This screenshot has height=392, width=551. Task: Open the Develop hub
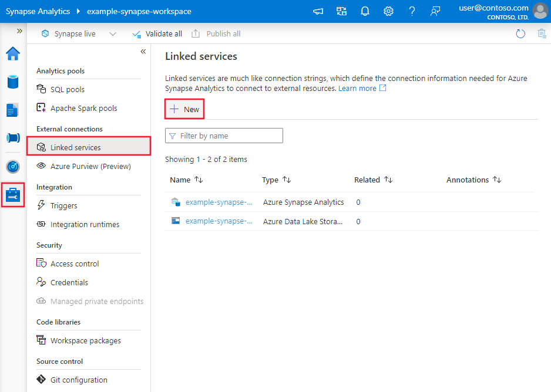coord(12,110)
